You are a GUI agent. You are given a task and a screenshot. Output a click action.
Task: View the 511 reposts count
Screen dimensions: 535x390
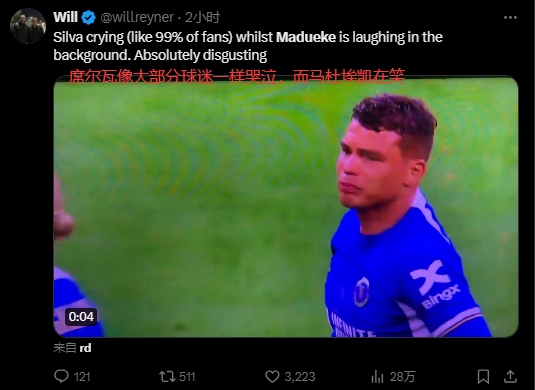point(187,377)
